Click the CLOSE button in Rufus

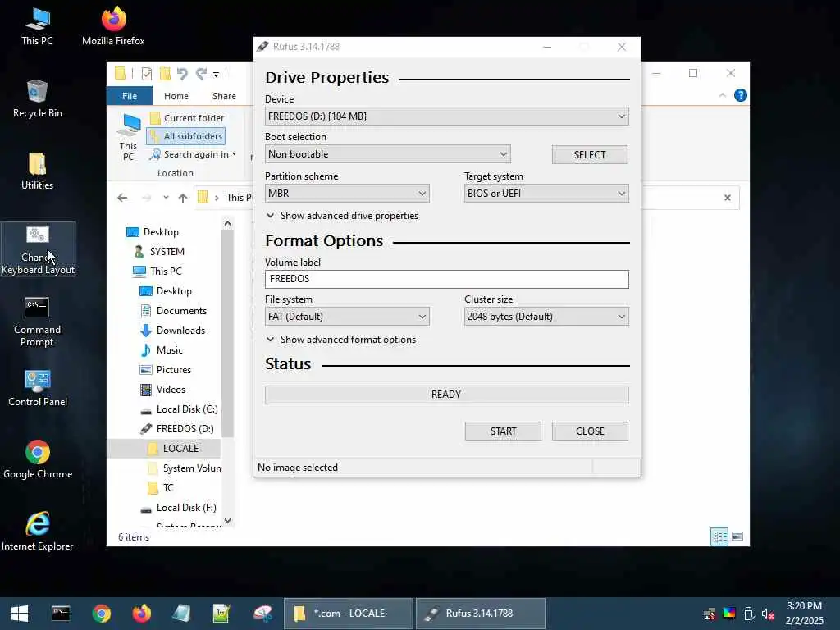pos(590,431)
